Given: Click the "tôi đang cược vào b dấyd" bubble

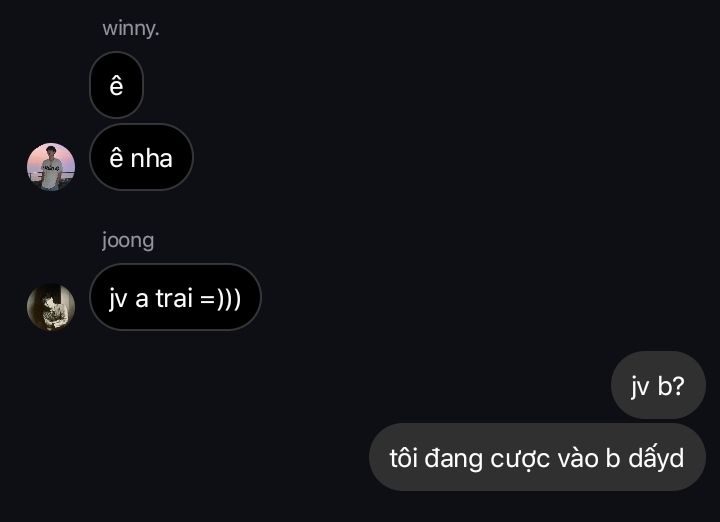Looking at the screenshot, I should coord(537,457).
